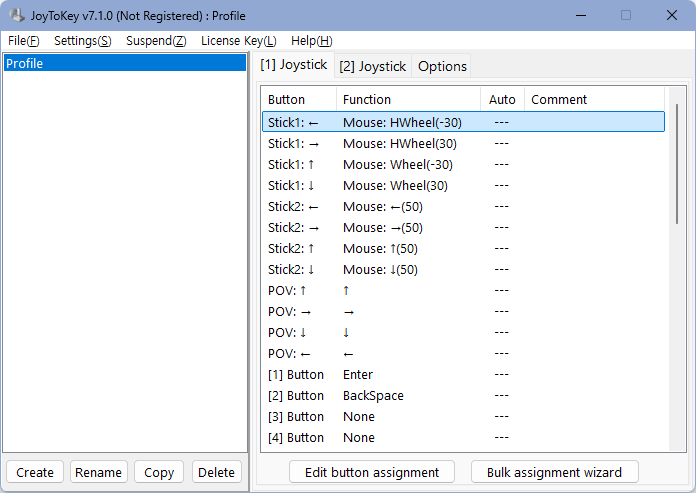The width and height of the screenshot is (696, 493).
Task: Select the POV: ← row
Action: click(x=463, y=354)
